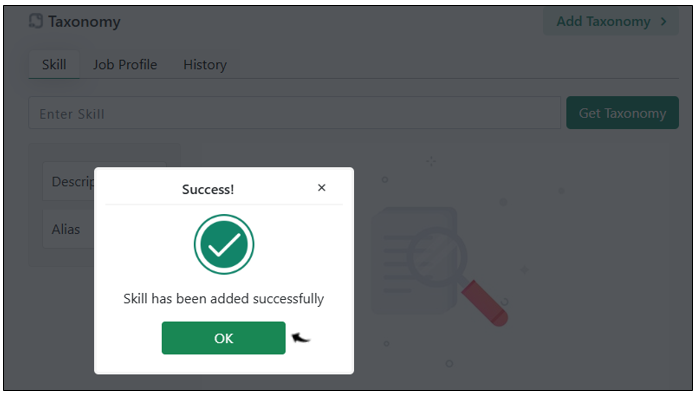Focus the Enter Skill input field

coord(295,113)
